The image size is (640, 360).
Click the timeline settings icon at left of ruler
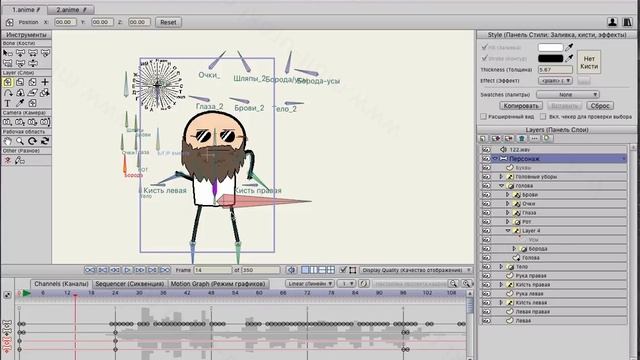[7, 294]
